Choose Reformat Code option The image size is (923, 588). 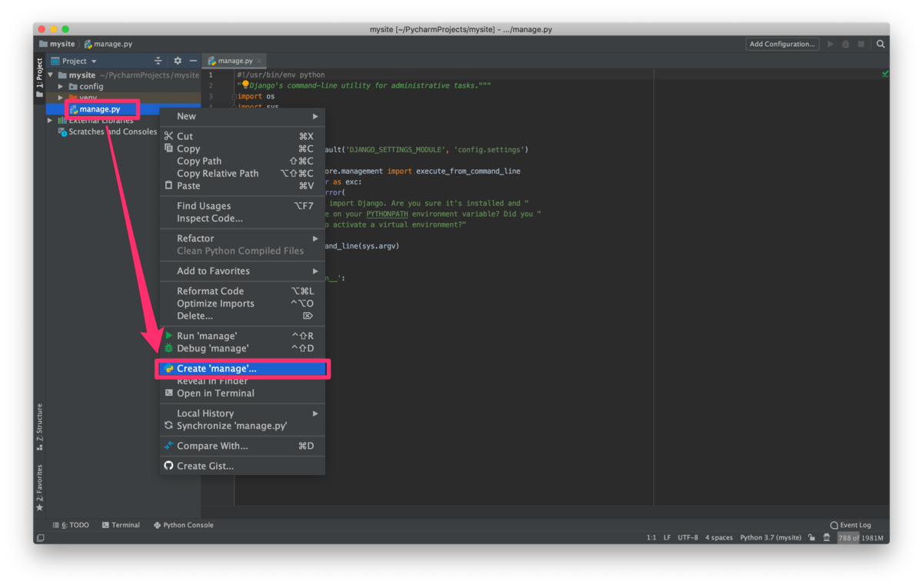coord(242,291)
